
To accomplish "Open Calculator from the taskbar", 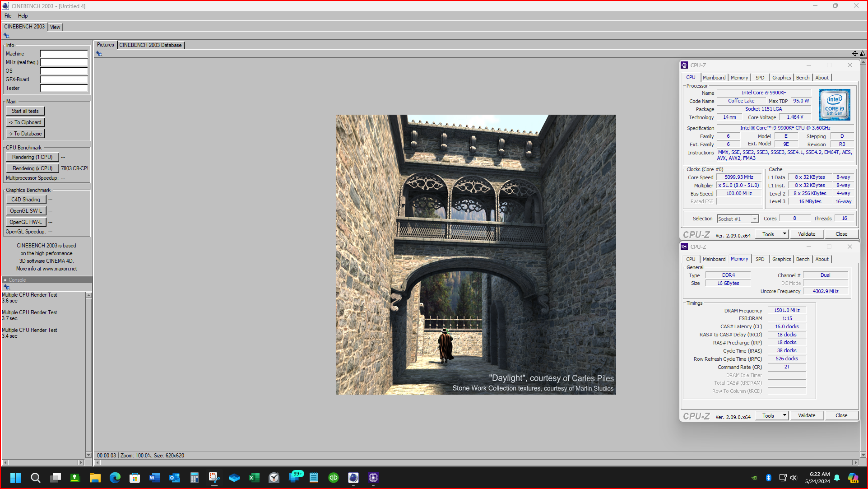I will pos(194,477).
